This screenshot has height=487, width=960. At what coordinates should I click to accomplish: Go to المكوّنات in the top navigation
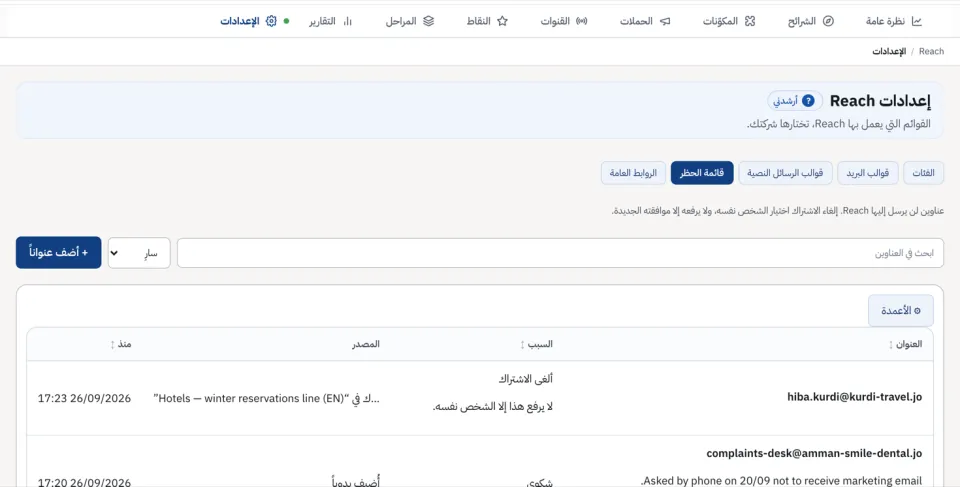coord(729,21)
